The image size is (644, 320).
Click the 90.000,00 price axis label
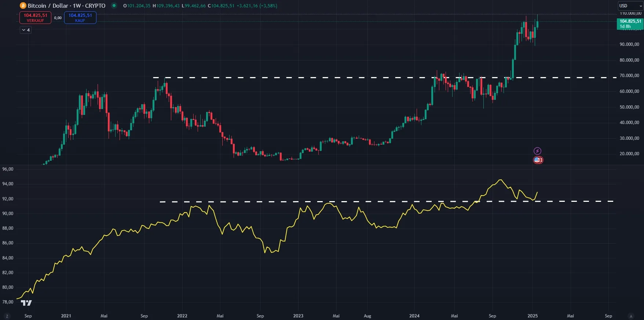[x=629, y=44]
